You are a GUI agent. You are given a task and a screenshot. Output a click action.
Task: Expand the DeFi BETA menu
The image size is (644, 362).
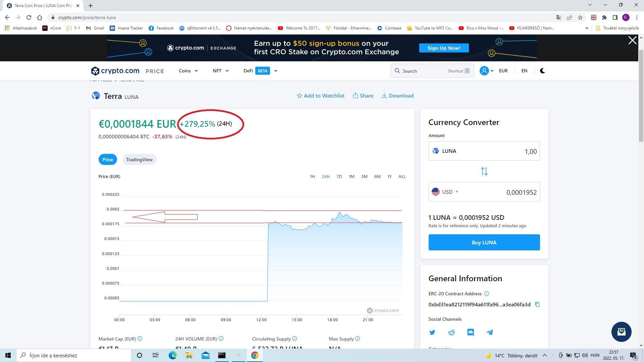260,71
